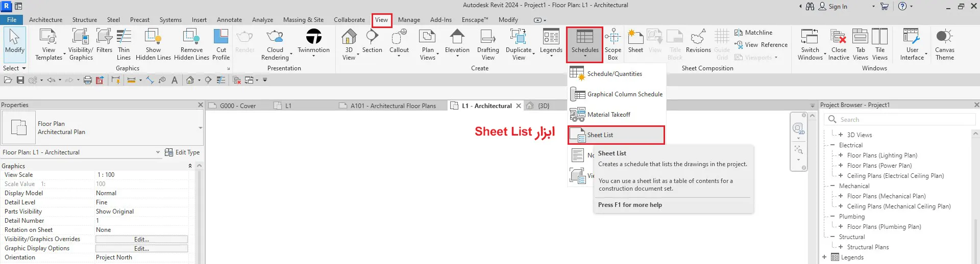Open the Legends tool
Image resolution: width=980 pixels, height=264 pixels.
pos(551,42)
